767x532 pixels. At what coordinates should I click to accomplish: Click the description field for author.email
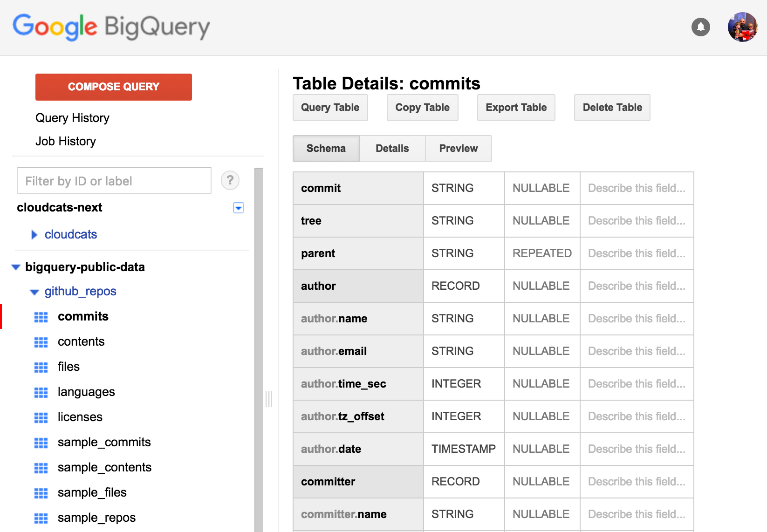(x=637, y=351)
